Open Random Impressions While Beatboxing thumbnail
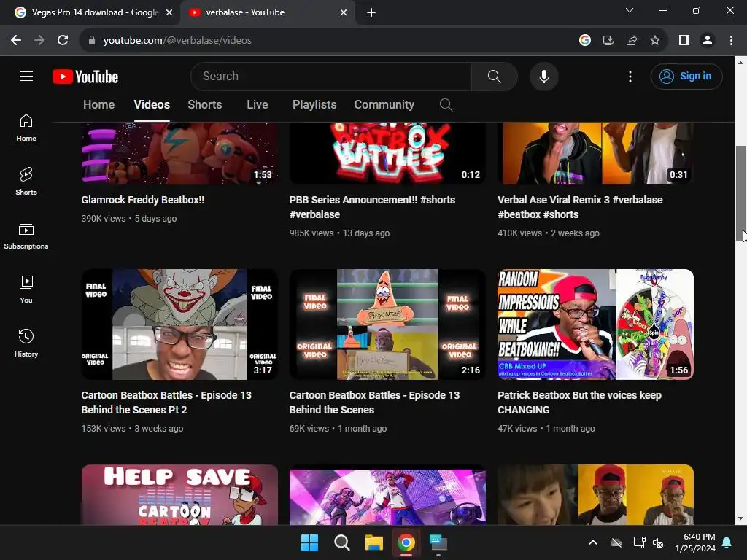 point(595,324)
